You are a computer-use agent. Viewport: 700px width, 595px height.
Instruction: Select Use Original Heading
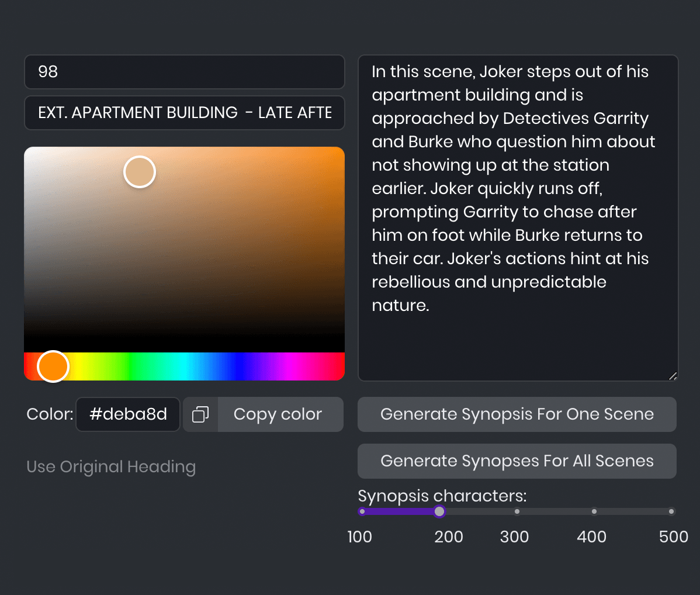tap(111, 466)
